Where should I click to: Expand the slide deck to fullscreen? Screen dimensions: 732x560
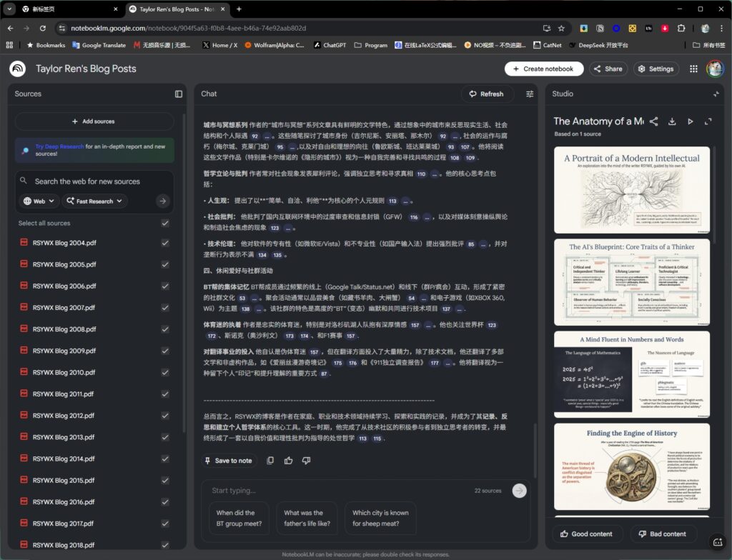(708, 121)
